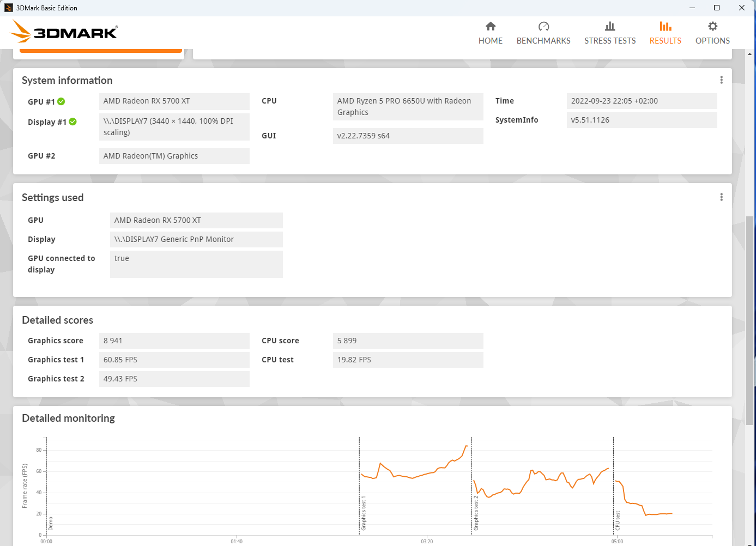Click CPU score value 5 899
Viewport: 756px width, 546px height.
(x=408, y=341)
